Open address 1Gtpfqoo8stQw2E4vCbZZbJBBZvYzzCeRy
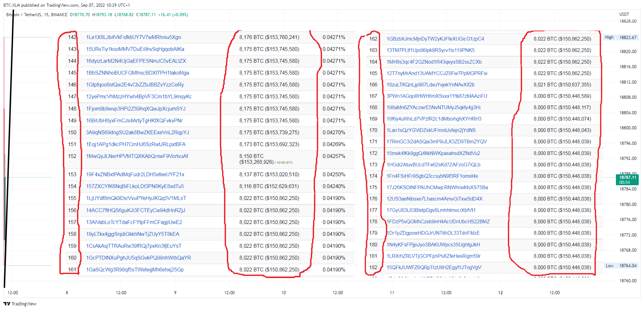This screenshot has width=644, height=310. (x=135, y=85)
